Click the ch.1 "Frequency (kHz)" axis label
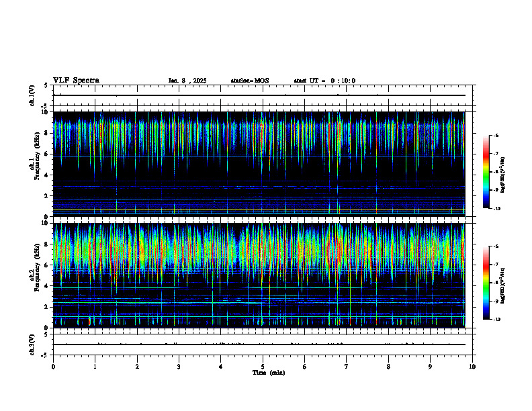 coord(38,156)
